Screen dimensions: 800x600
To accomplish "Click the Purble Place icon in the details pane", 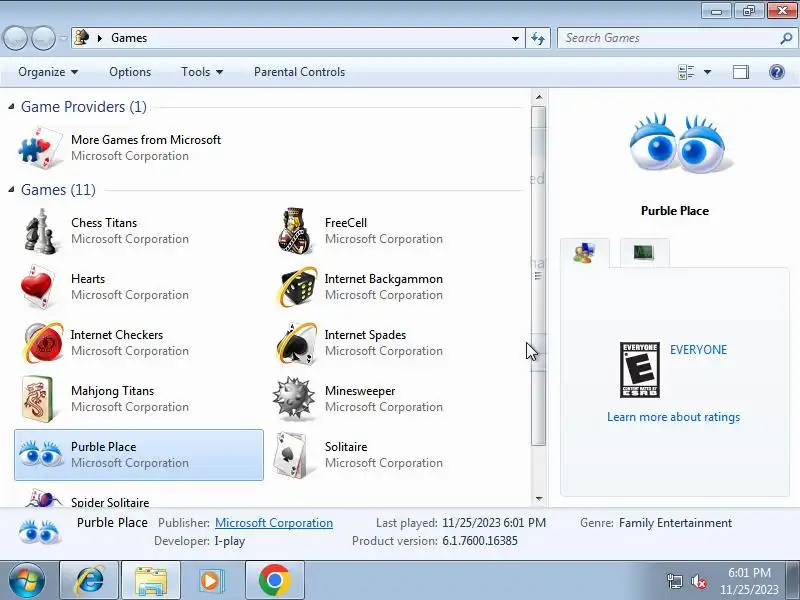I will coord(40,532).
